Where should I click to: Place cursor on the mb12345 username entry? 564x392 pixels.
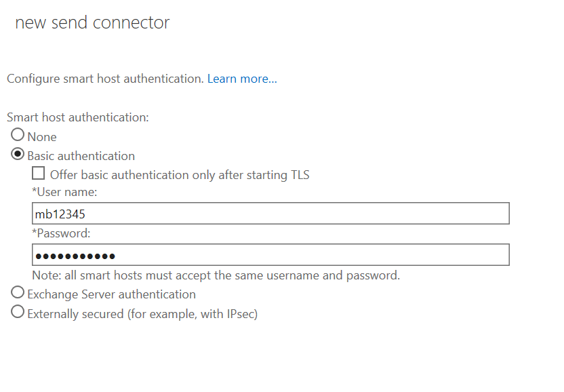point(60,214)
